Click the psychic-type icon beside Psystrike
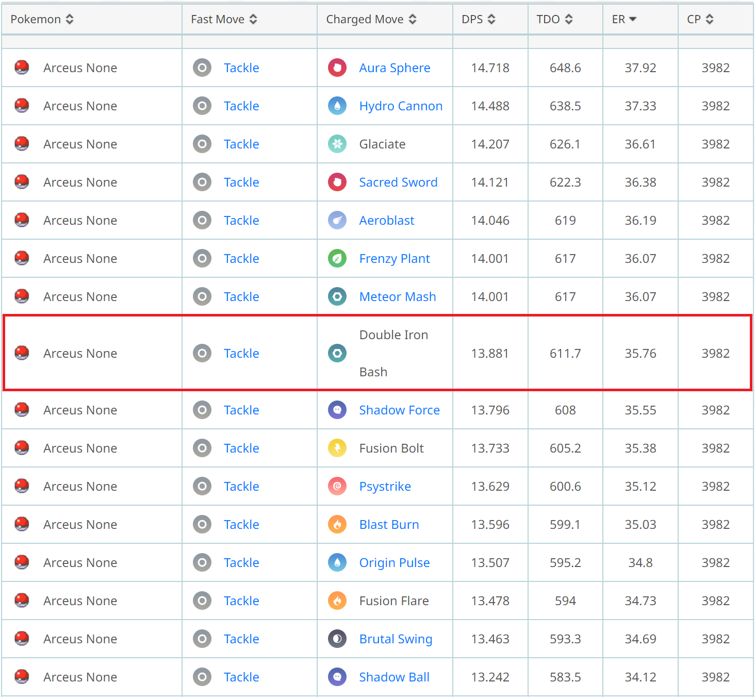Screen dimensions: 755x700 (337, 486)
